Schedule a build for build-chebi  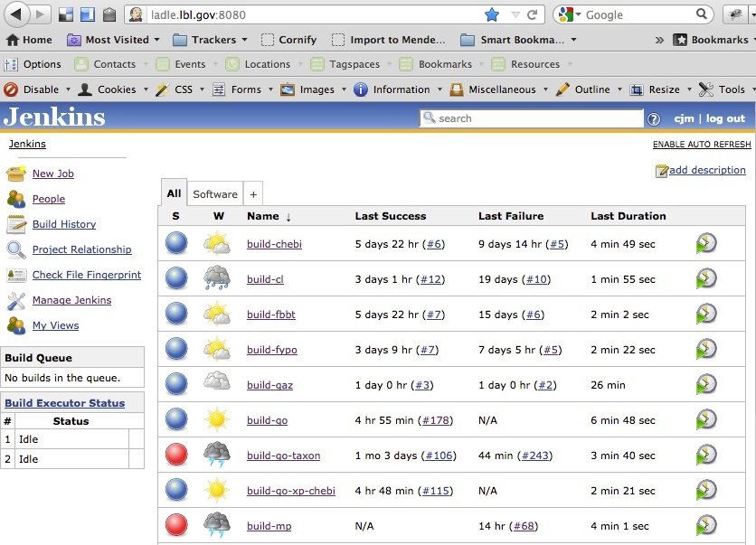click(706, 243)
